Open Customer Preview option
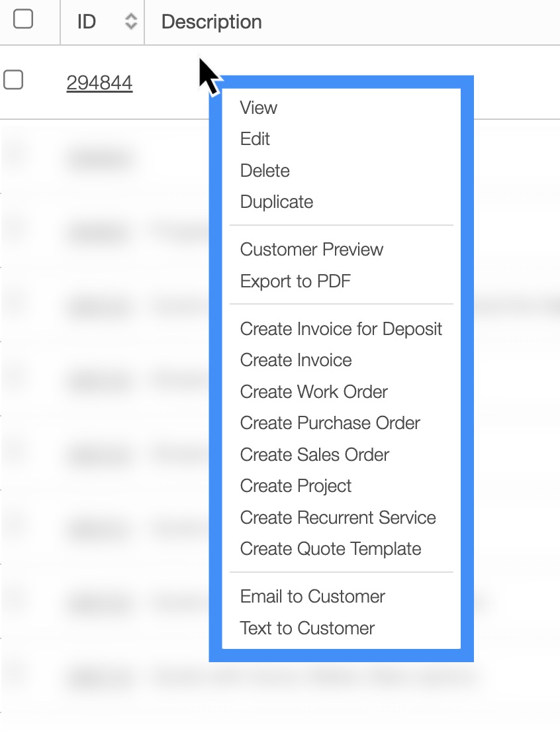The image size is (560, 735). [312, 250]
